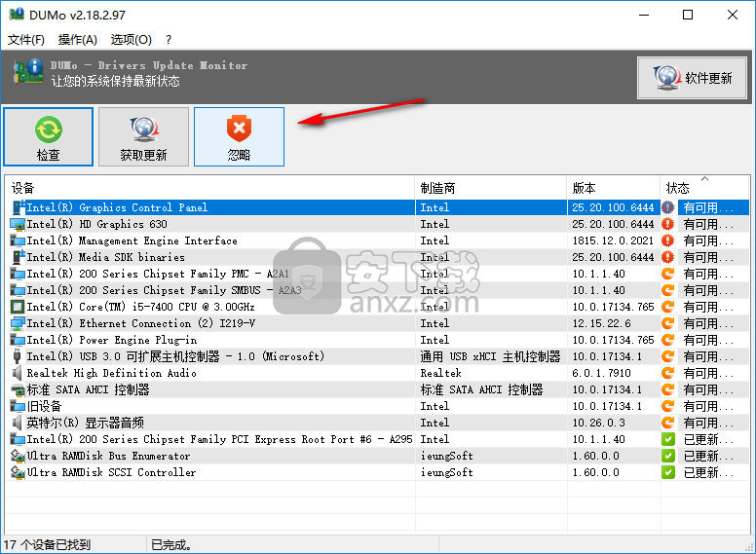Click 标准 SATA AHCI 控制器 device icon
The image size is (756, 554).
click(18, 389)
